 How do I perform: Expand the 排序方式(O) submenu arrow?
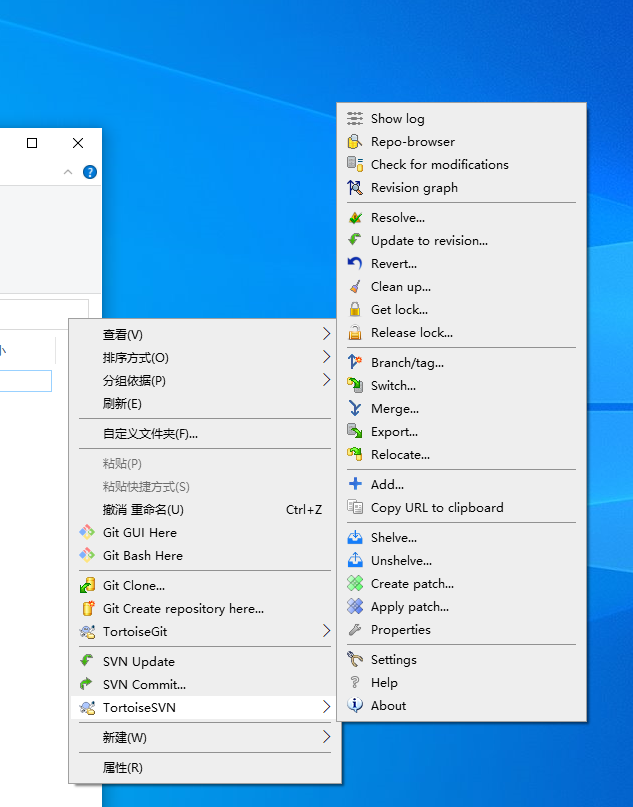326,356
